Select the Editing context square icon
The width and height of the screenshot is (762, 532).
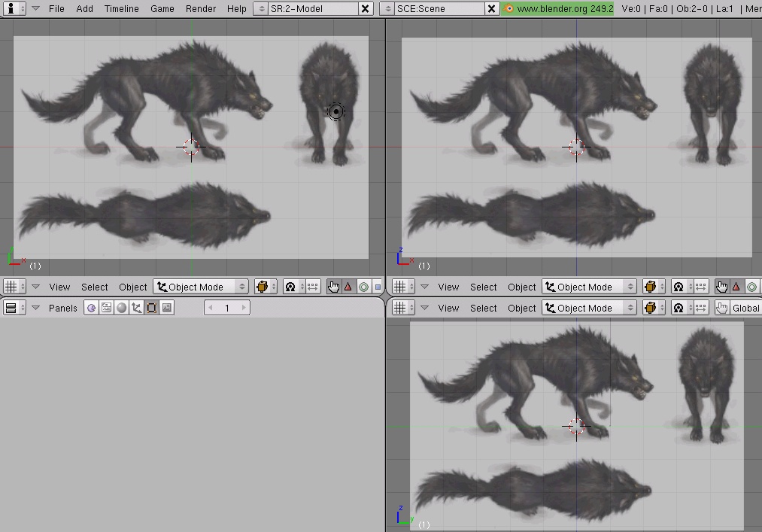152,308
